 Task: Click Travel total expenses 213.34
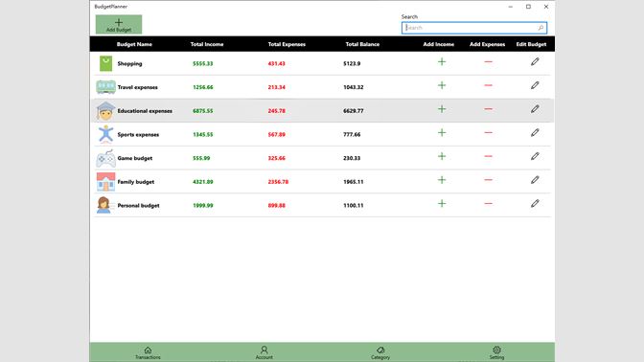pos(276,87)
